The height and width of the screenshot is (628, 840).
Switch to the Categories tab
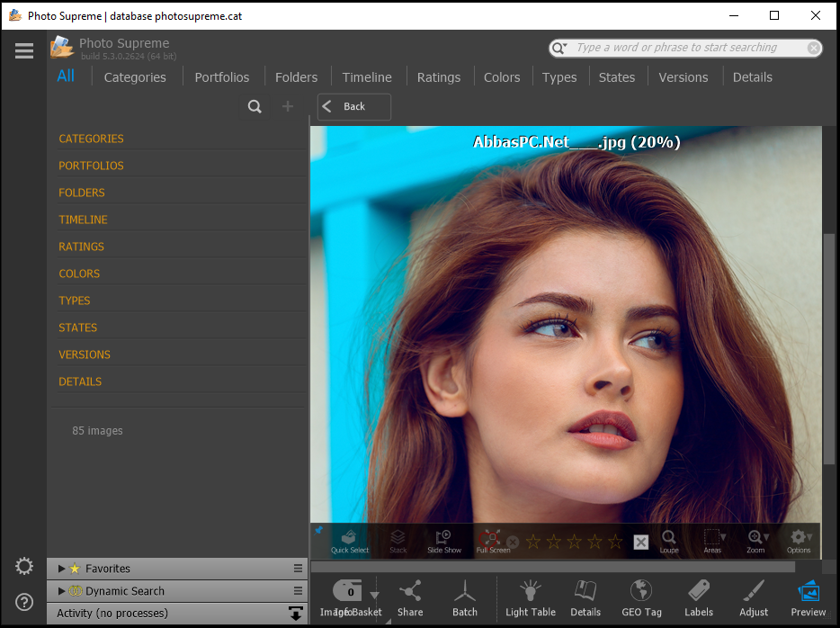(135, 77)
